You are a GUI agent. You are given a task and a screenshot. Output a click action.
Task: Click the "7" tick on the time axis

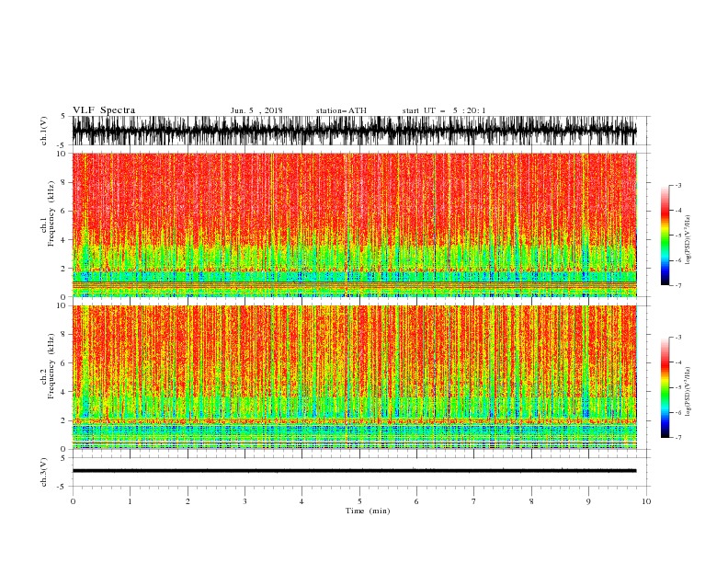(474, 501)
